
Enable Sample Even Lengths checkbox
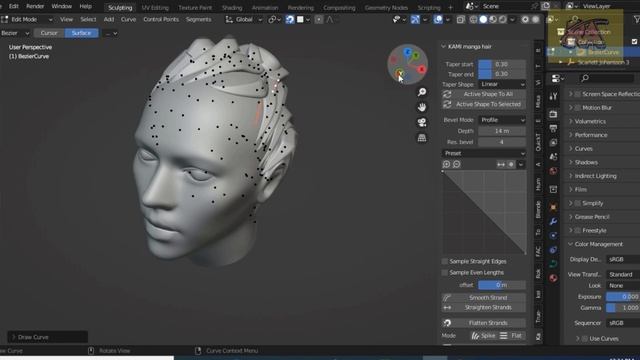[x=445, y=272]
